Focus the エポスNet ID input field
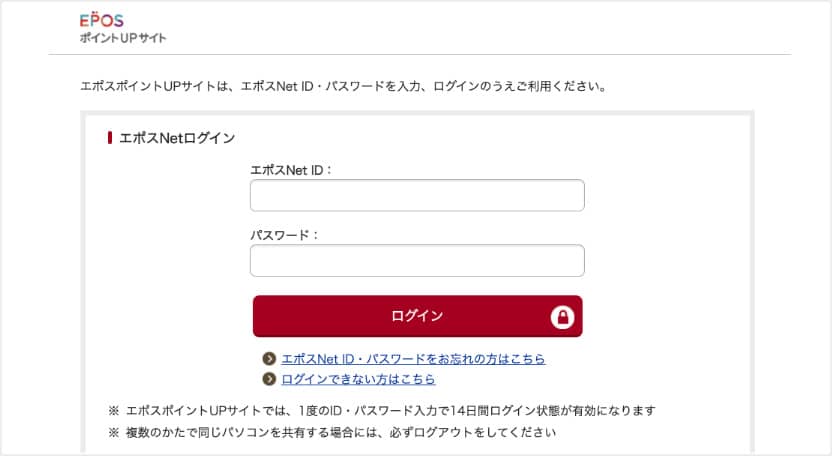 tap(417, 196)
